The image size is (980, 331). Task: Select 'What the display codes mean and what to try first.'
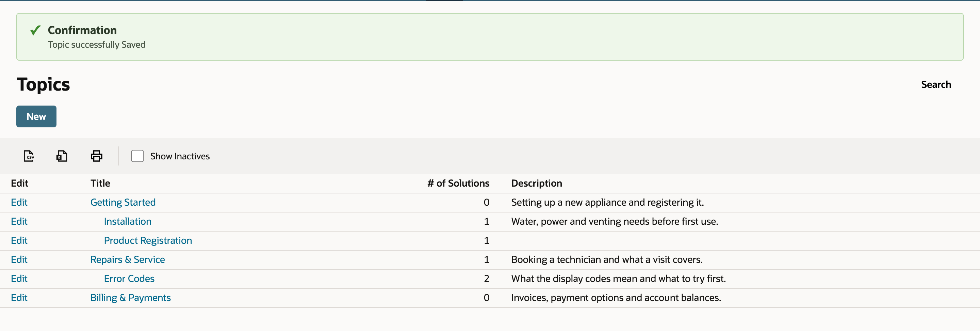(x=619, y=279)
